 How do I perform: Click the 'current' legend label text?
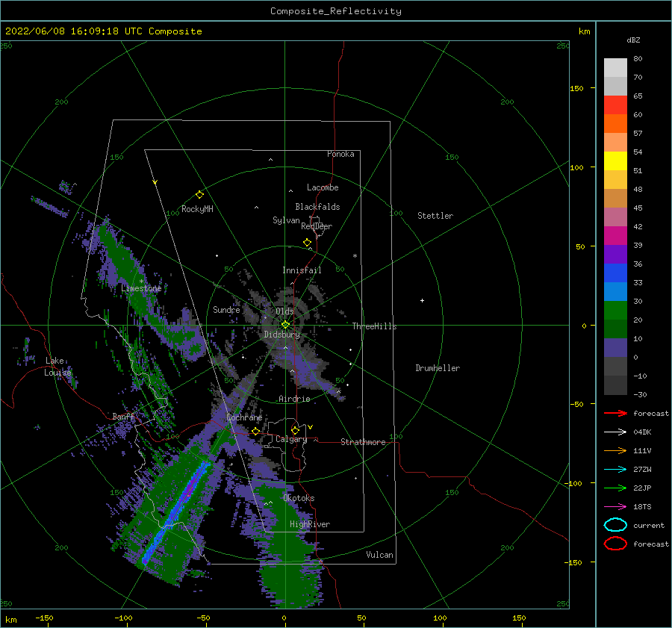click(648, 525)
